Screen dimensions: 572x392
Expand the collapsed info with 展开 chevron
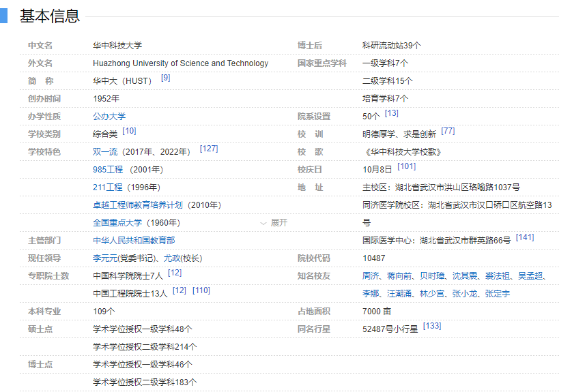(x=274, y=223)
